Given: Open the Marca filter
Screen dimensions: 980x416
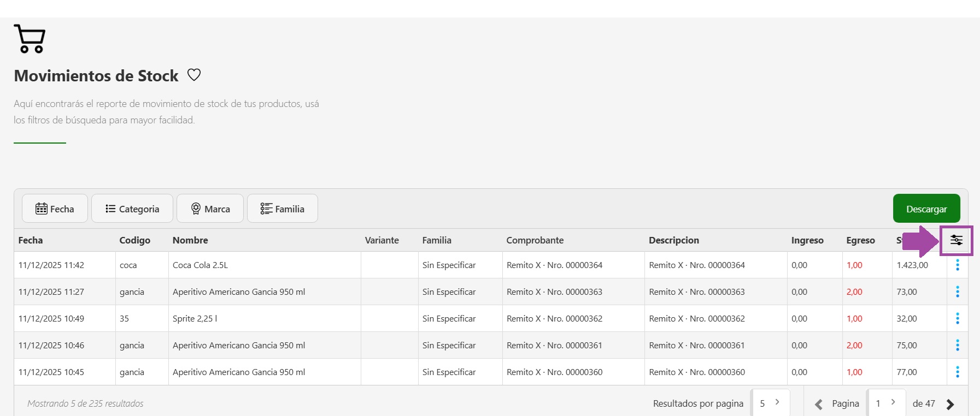Looking at the screenshot, I should pos(210,209).
